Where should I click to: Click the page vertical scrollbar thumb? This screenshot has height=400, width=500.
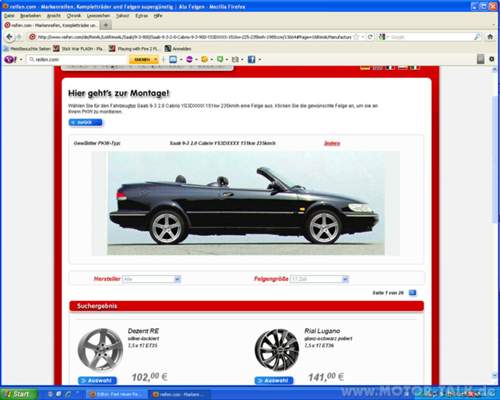(x=495, y=159)
